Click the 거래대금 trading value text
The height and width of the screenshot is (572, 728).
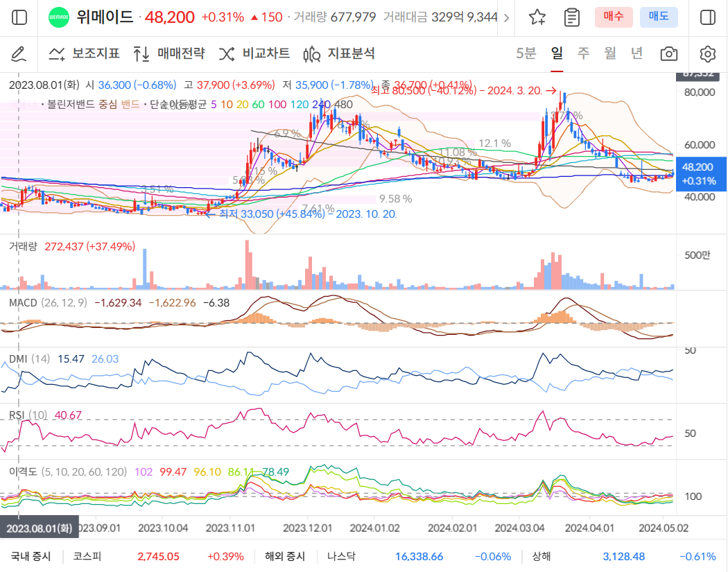440,17
